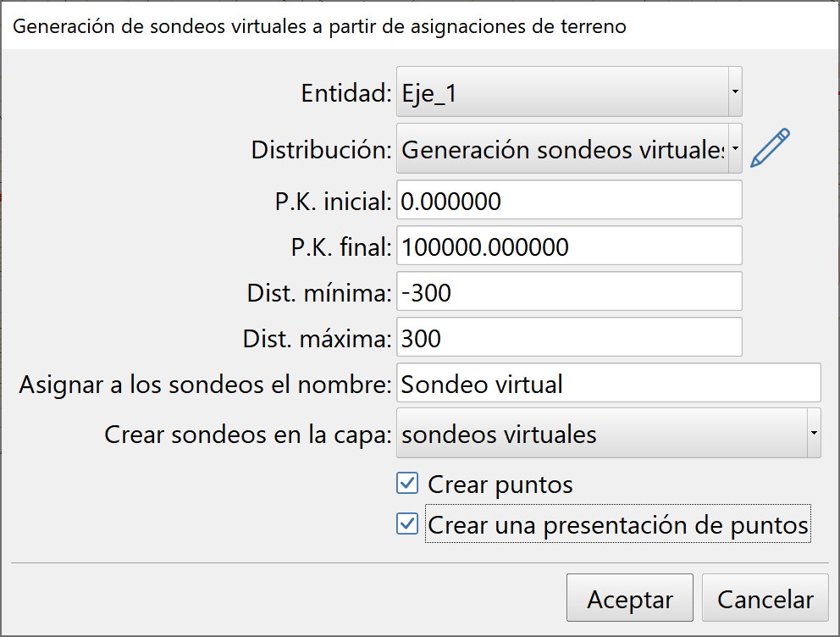Click the P.K. inicial input field
The width and height of the screenshot is (840, 637).
coord(567,201)
